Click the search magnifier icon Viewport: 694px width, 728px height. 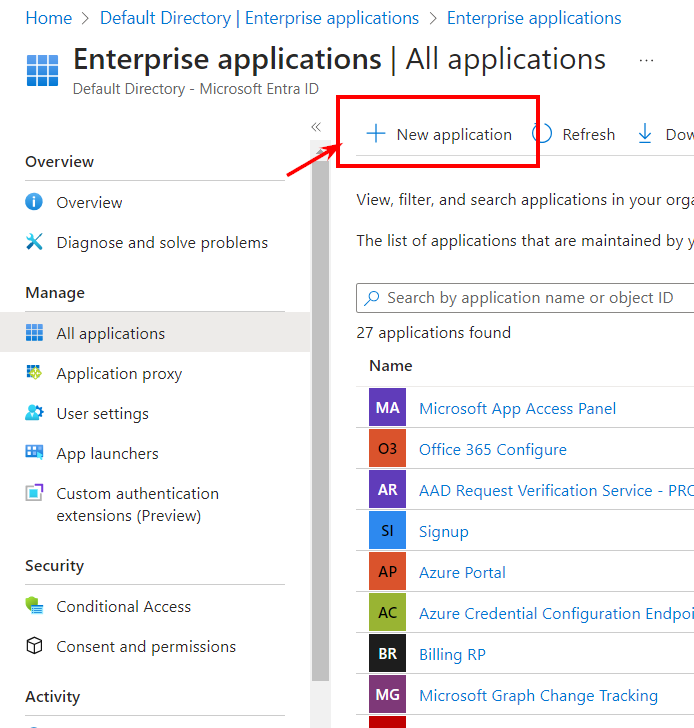click(x=372, y=298)
